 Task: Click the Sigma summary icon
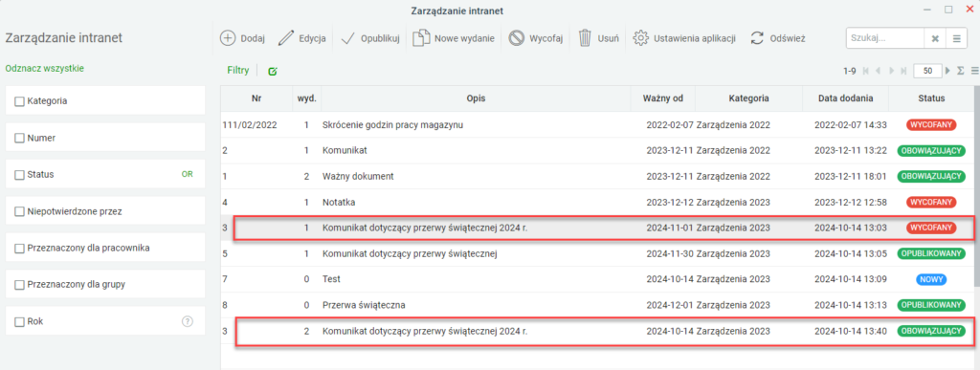[x=961, y=71]
